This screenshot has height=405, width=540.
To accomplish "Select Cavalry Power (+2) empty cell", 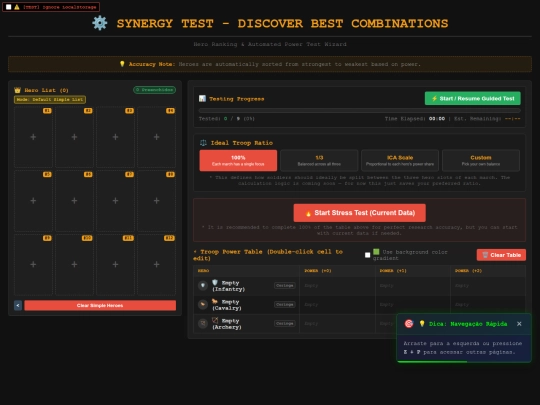I will click(488, 304).
